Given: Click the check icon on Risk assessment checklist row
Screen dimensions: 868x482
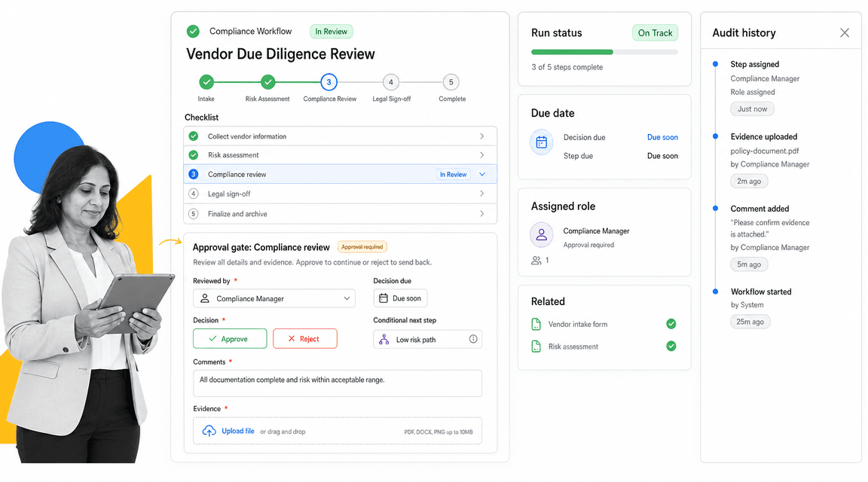Looking at the screenshot, I should [193, 155].
